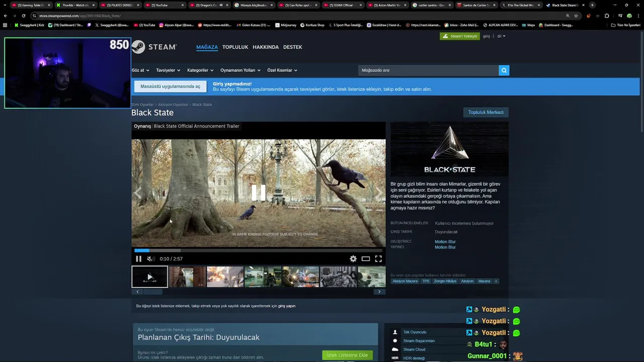This screenshot has width=644, height=362.
Task: Expand the Özel Kısımlar dropdown
Action: coord(282,70)
